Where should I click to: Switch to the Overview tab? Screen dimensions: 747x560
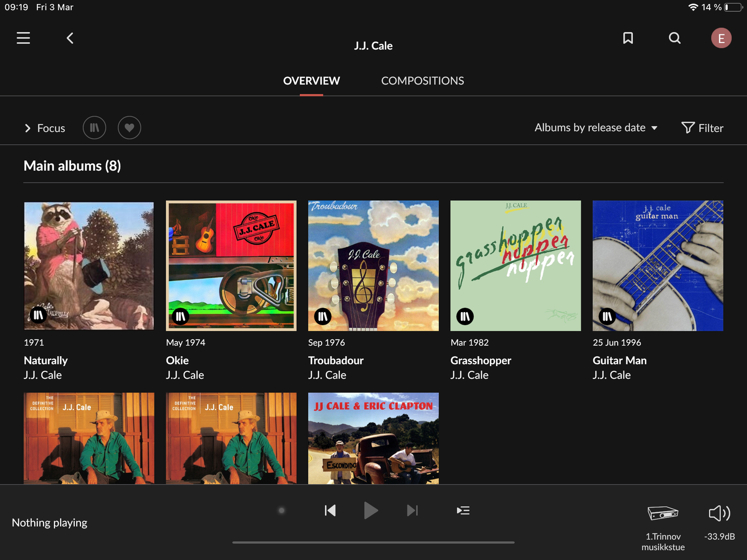coord(311,81)
